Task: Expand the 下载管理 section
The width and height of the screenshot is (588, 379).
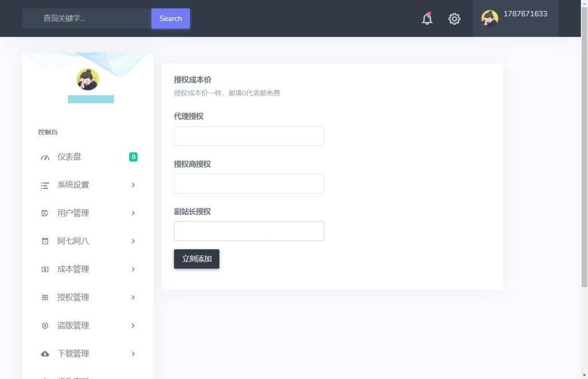Action: pyautogui.click(x=133, y=354)
